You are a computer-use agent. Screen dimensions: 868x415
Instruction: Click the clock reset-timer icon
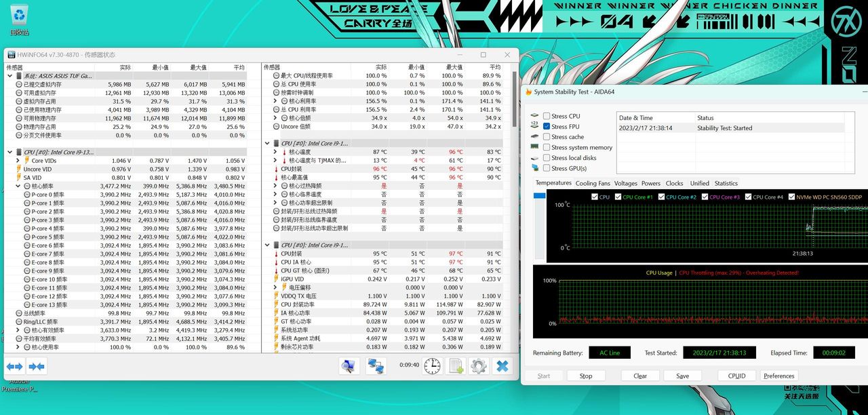(432, 366)
